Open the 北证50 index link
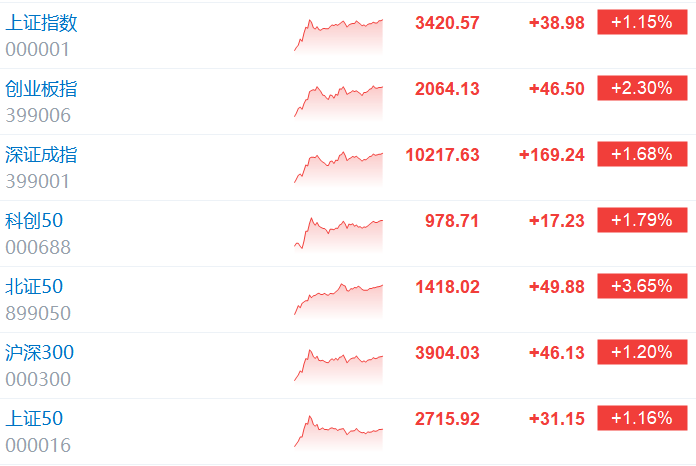This screenshot has height=466, width=696. [34, 287]
